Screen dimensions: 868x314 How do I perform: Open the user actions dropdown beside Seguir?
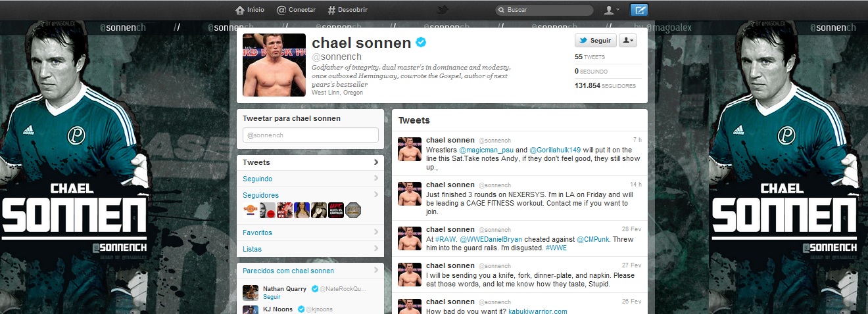[628, 41]
